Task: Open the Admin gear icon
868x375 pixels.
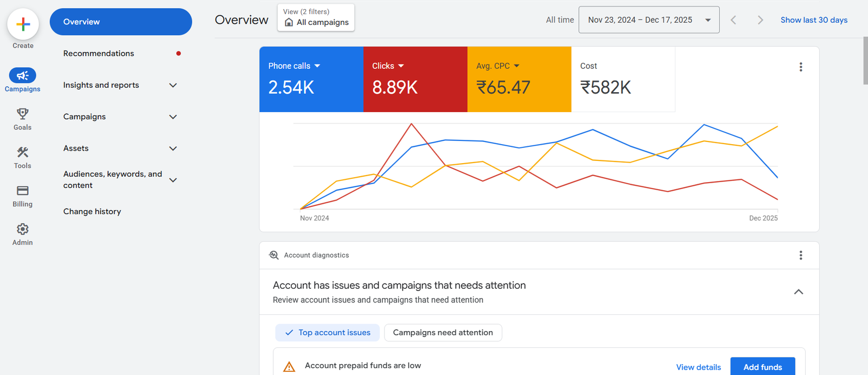Action: (x=23, y=229)
